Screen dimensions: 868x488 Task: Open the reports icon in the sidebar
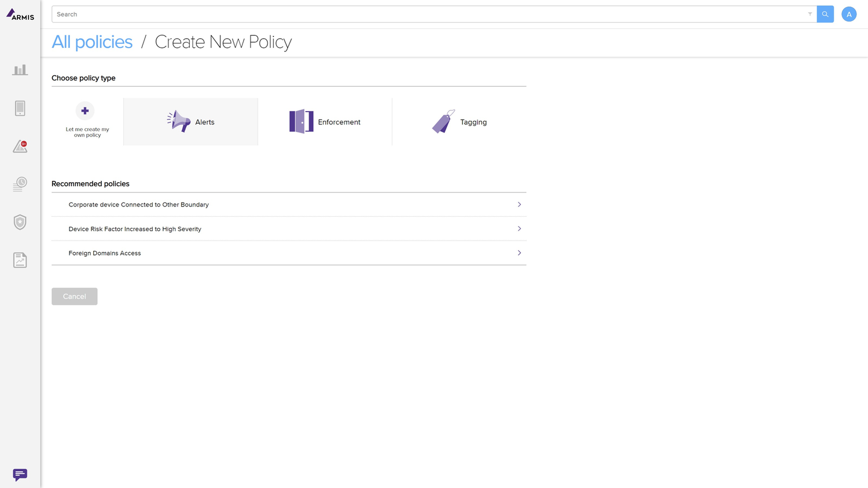(x=20, y=260)
